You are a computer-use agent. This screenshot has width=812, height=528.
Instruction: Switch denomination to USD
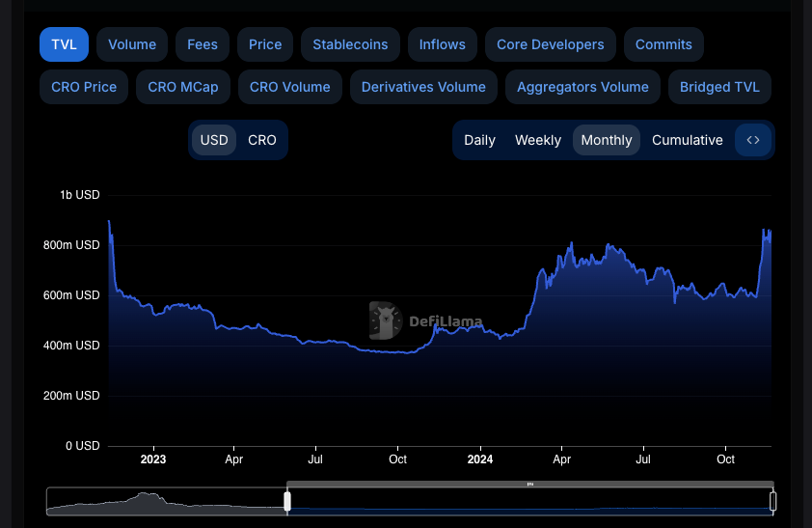coord(214,140)
